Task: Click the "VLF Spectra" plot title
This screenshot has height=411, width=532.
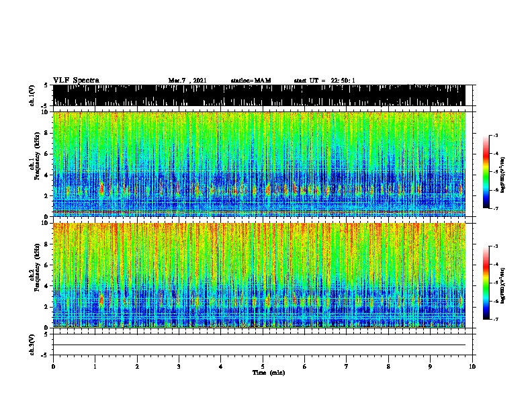Action: coord(76,81)
